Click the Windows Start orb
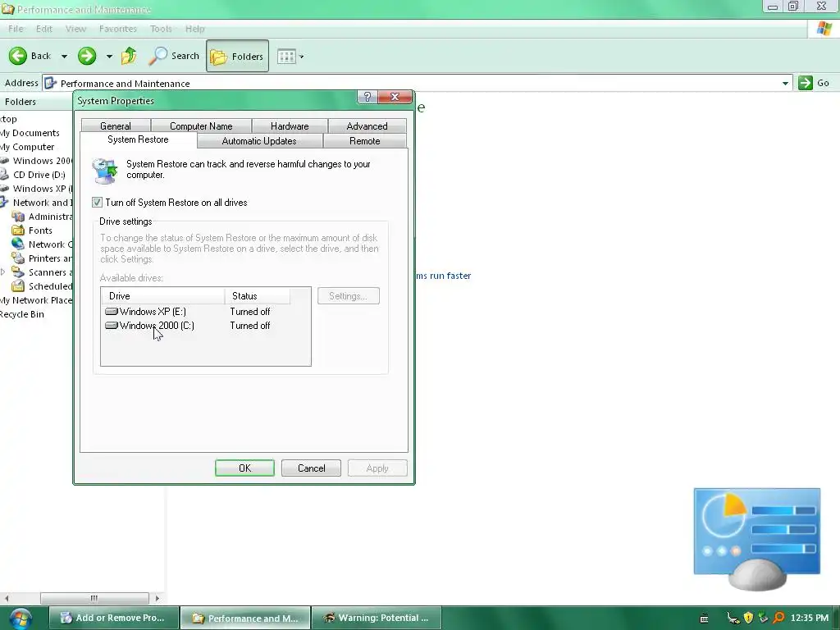 point(20,619)
